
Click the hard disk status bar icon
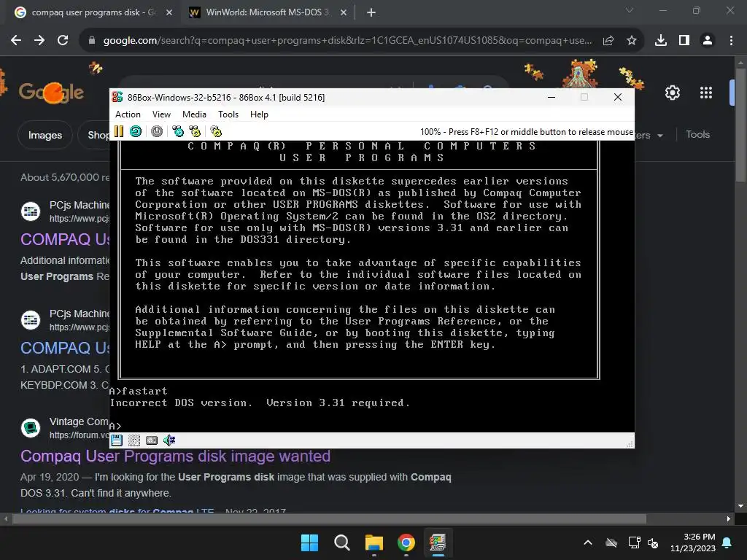152,440
